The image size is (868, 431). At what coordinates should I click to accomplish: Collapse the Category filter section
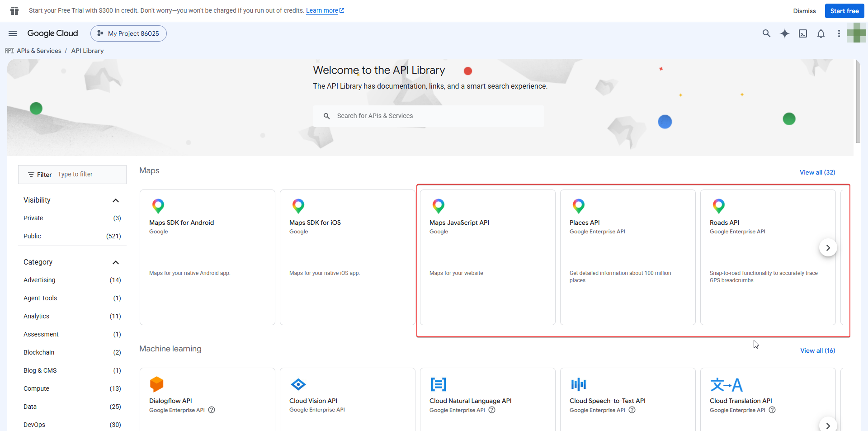pyautogui.click(x=116, y=262)
